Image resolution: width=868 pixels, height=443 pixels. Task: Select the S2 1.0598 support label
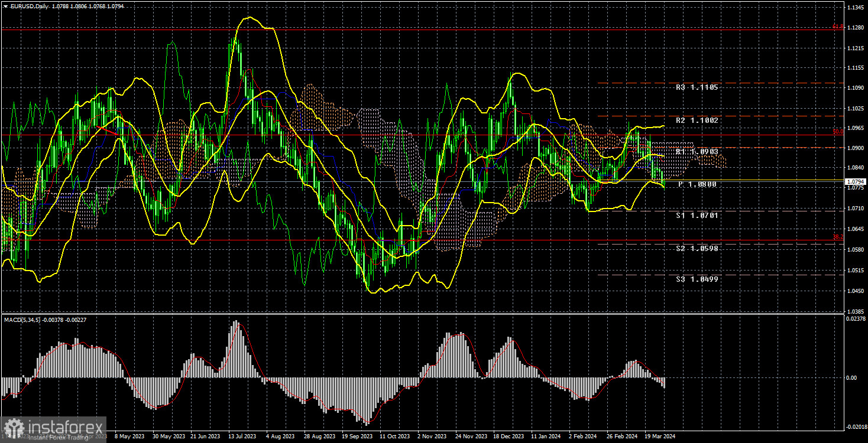[697, 249]
